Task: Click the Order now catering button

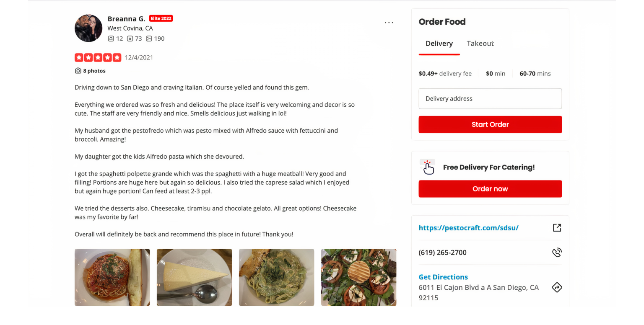Action: click(490, 189)
